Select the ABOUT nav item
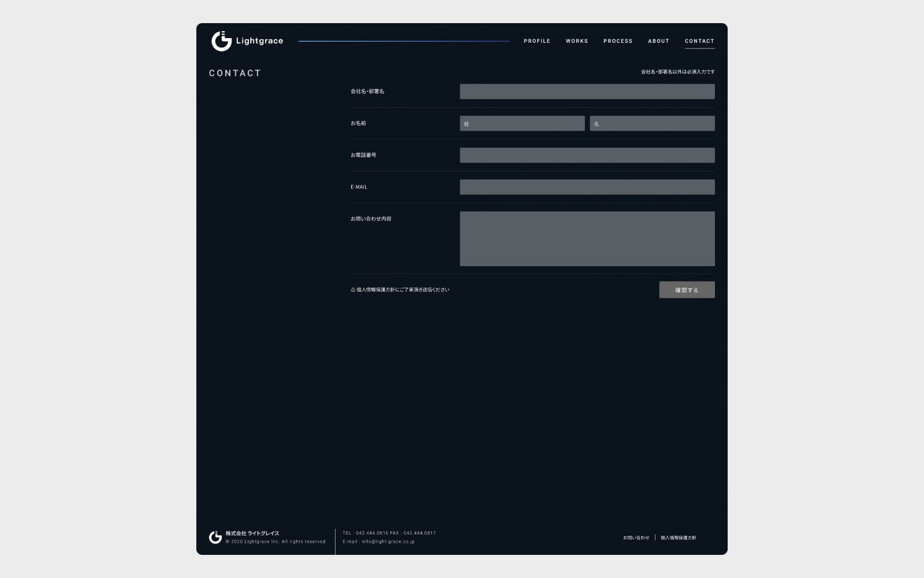This screenshot has width=924, height=578. 658,41
